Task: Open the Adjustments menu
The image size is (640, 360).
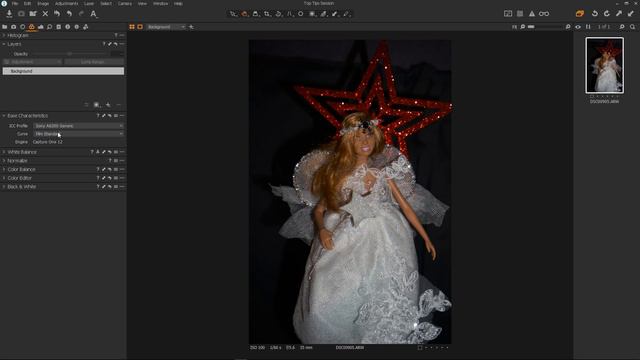Action: (67, 3)
